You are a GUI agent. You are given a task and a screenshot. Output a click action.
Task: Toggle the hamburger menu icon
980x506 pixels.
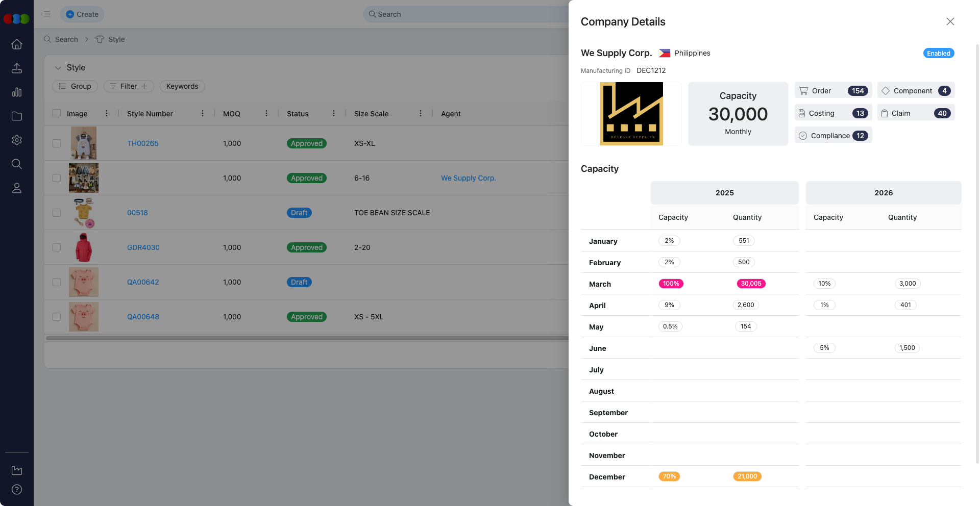(47, 14)
